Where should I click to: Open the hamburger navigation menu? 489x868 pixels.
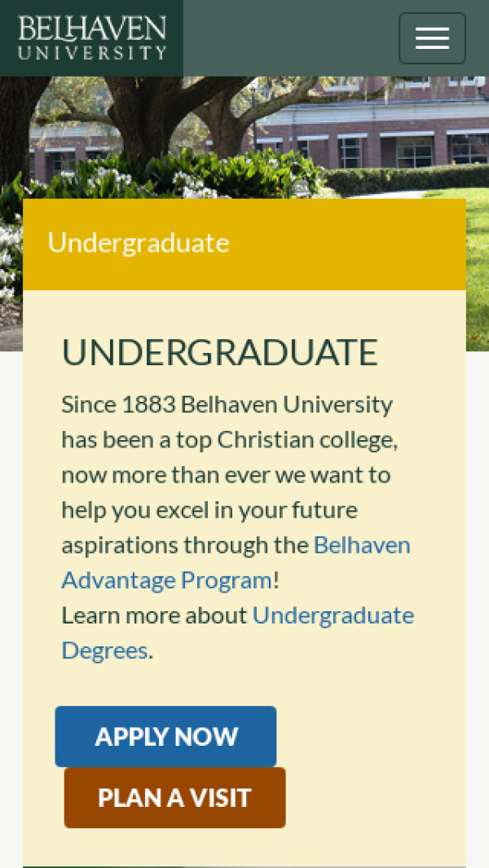pyautogui.click(x=432, y=38)
